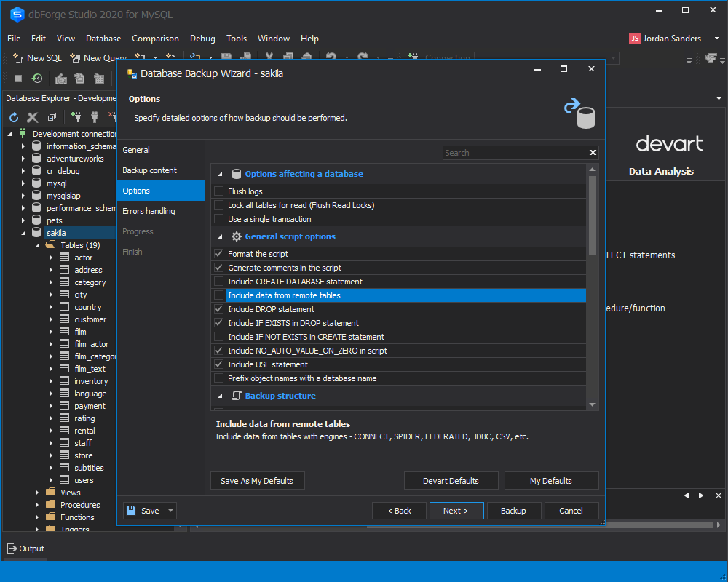
Task: Click the JS user avatar badge
Action: (x=634, y=39)
